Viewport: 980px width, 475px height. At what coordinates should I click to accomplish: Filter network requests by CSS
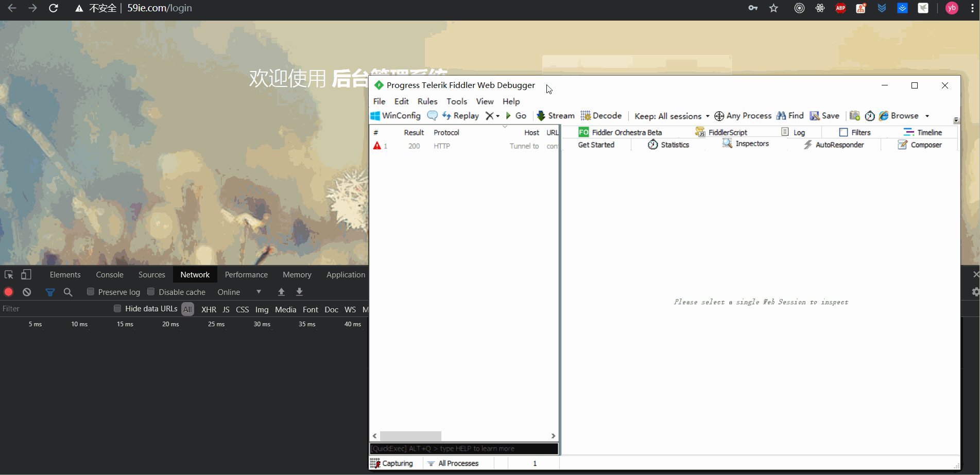click(242, 309)
